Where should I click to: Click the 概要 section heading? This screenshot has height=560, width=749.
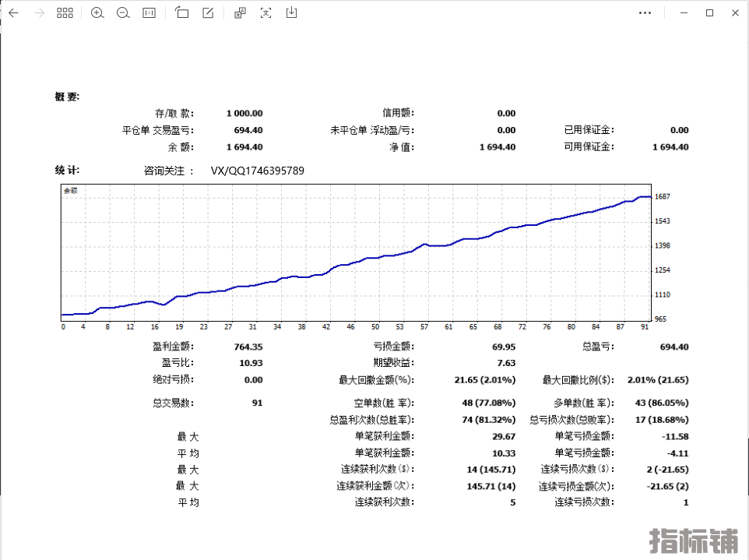click(x=67, y=97)
